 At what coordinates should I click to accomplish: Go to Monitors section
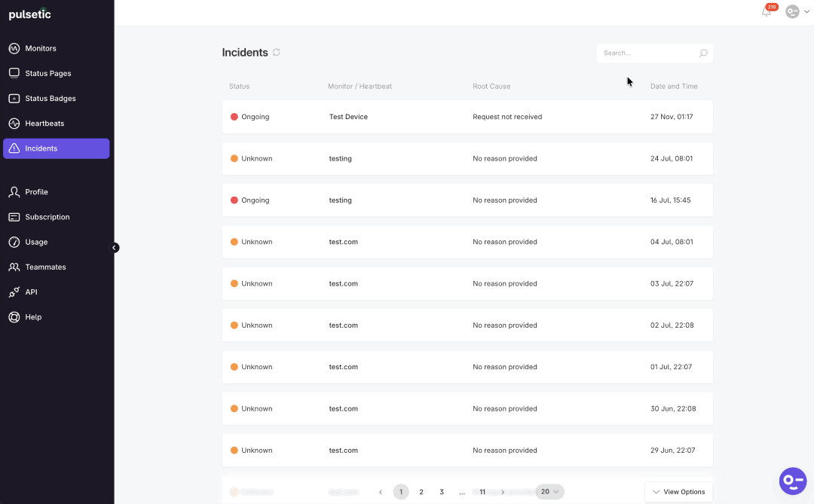pos(41,48)
